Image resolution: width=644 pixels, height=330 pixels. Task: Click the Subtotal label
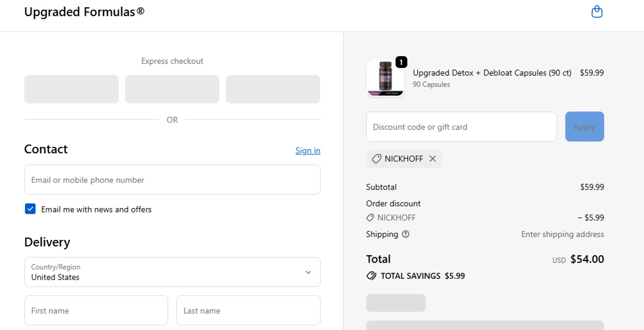click(381, 187)
